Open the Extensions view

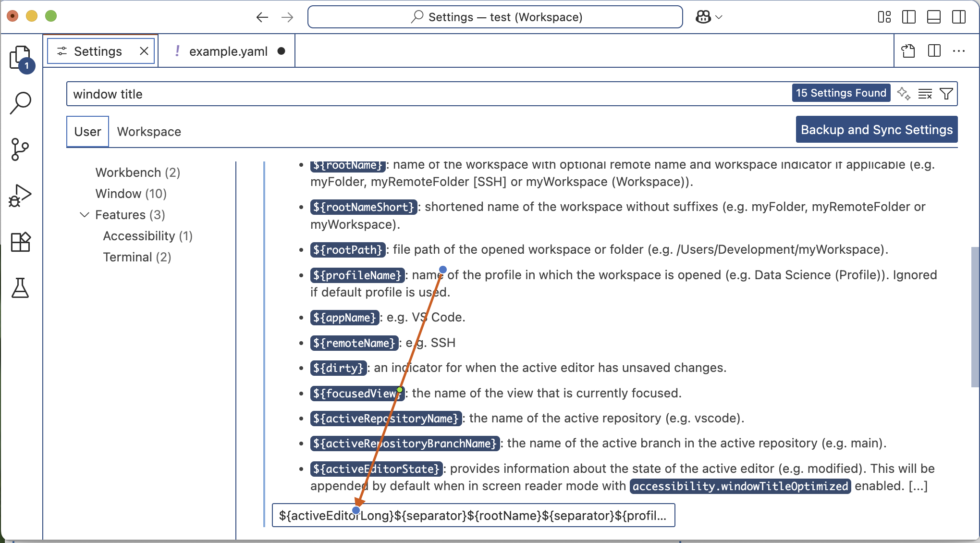[20, 242]
